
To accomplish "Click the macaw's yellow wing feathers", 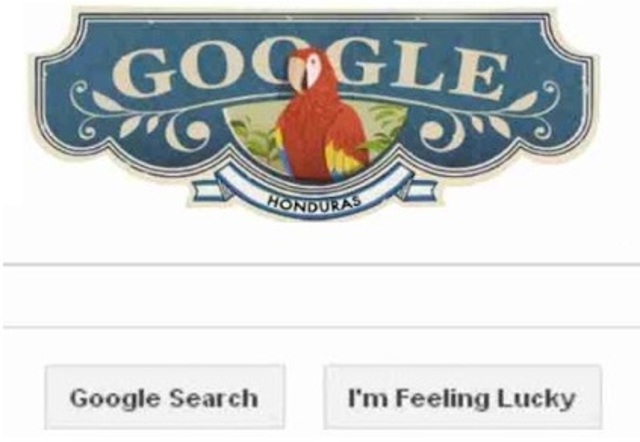I will coord(342,159).
